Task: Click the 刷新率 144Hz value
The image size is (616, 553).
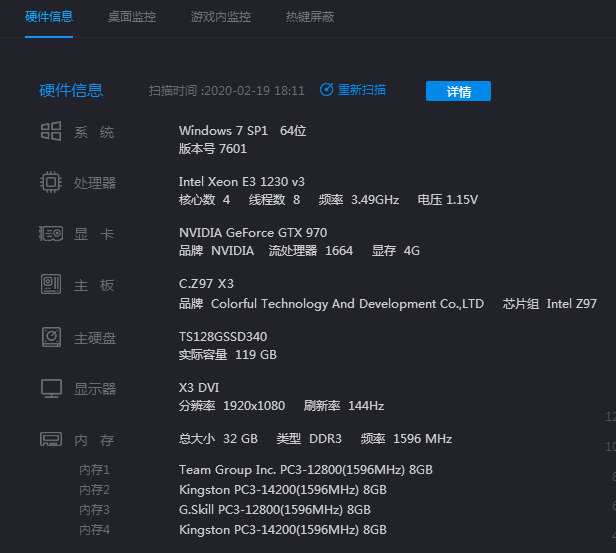Action: [344, 406]
